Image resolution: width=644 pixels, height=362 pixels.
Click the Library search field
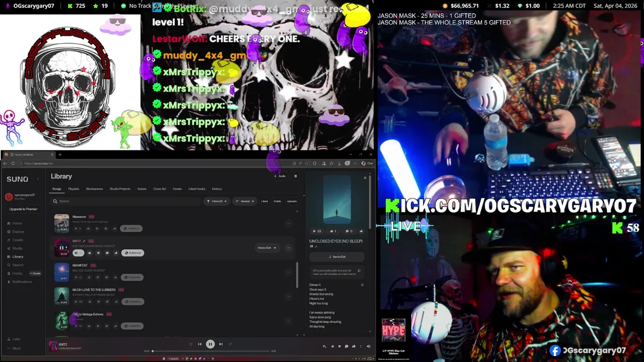[x=126, y=201]
